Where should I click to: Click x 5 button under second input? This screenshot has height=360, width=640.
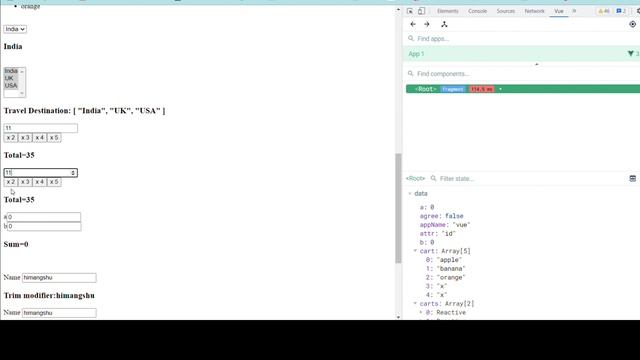tap(54, 182)
